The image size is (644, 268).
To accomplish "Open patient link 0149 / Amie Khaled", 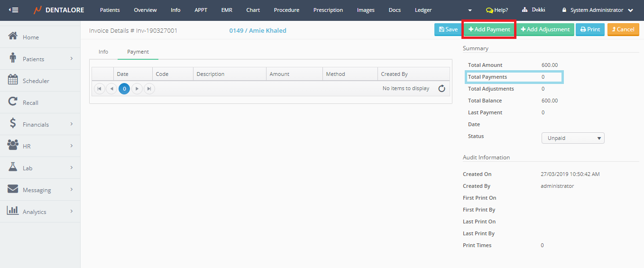I will (258, 30).
